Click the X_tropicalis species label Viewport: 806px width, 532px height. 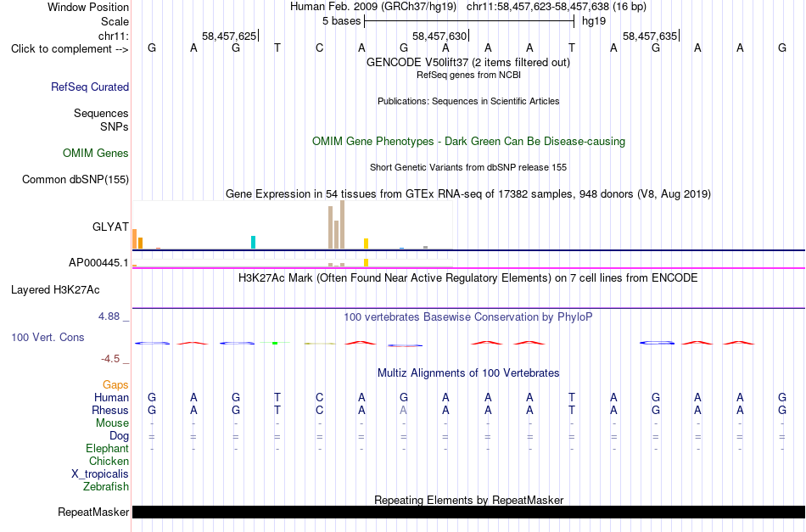click(x=100, y=474)
